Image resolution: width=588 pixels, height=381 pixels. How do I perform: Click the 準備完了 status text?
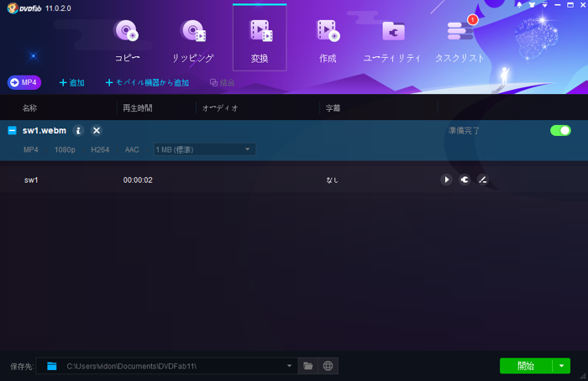[x=464, y=131]
